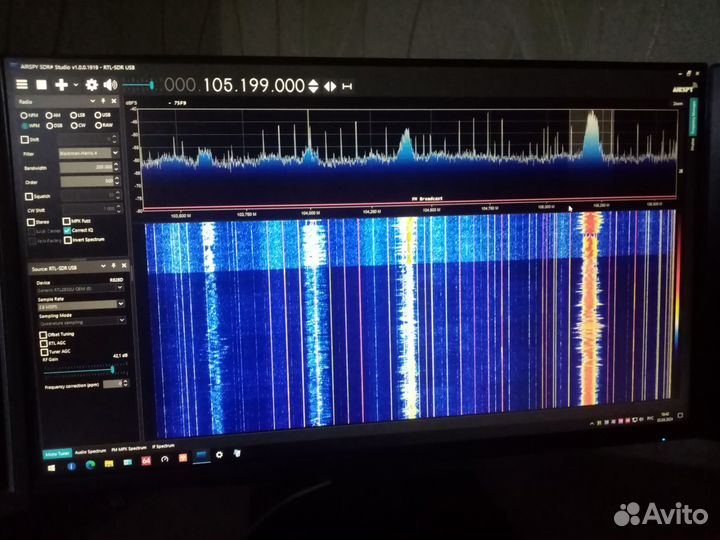Open the Windows Start menu
720x540 pixels.
click(51, 467)
